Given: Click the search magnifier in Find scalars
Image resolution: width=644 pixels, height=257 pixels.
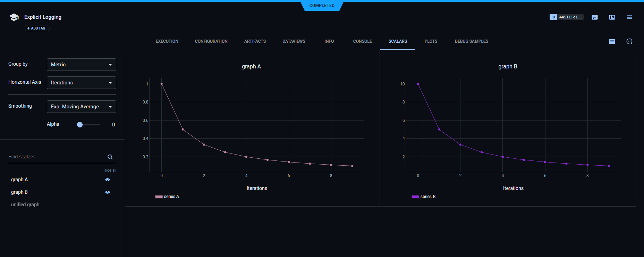Looking at the screenshot, I should (110, 157).
